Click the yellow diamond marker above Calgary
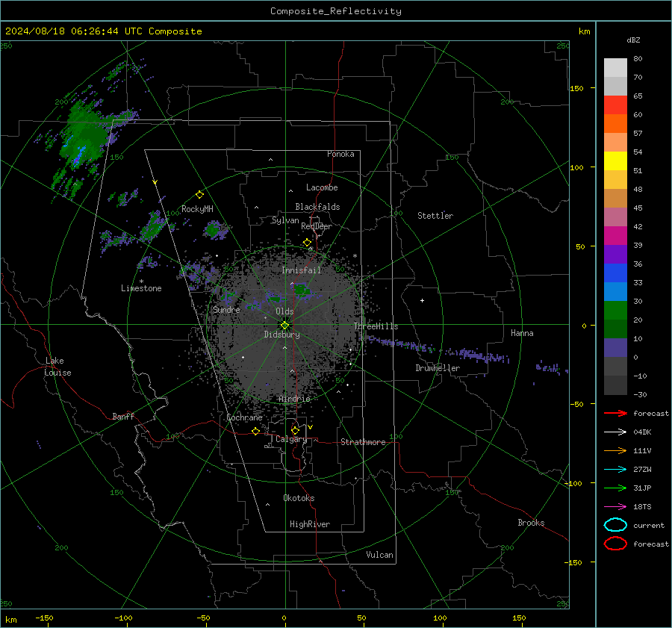The width and height of the screenshot is (672, 628). click(295, 430)
